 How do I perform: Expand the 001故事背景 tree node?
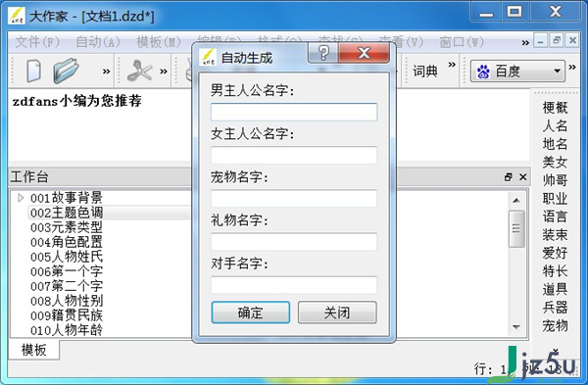click(21, 198)
